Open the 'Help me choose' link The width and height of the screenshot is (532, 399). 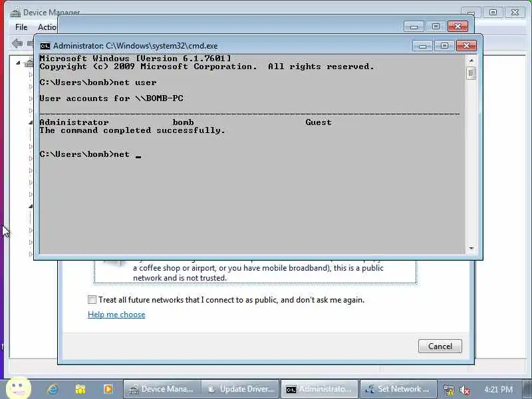pos(116,315)
